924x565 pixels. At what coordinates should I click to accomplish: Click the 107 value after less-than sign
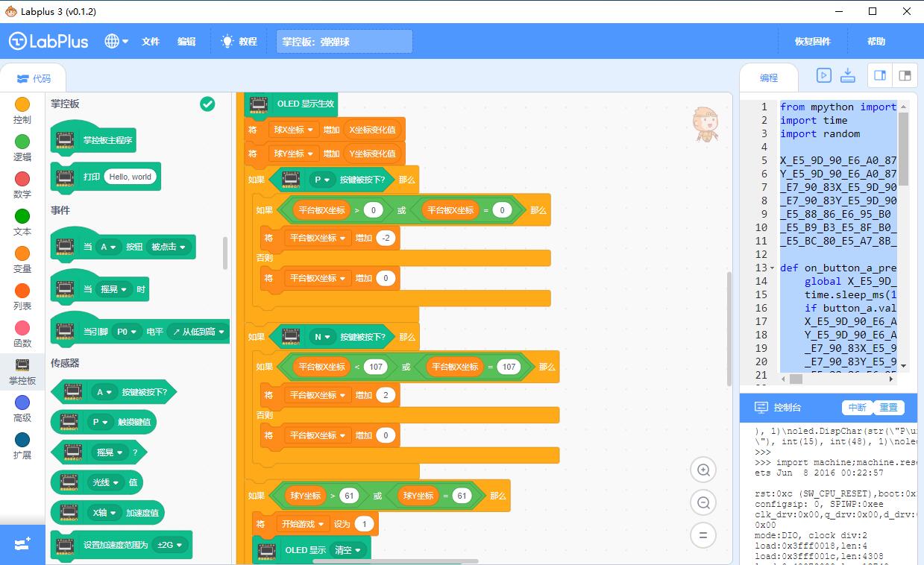pyautogui.click(x=376, y=367)
